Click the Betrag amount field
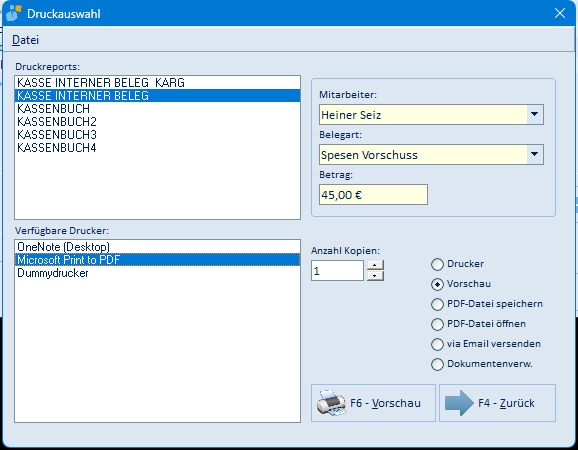The width and height of the screenshot is (578, 450). pos(373,195)
